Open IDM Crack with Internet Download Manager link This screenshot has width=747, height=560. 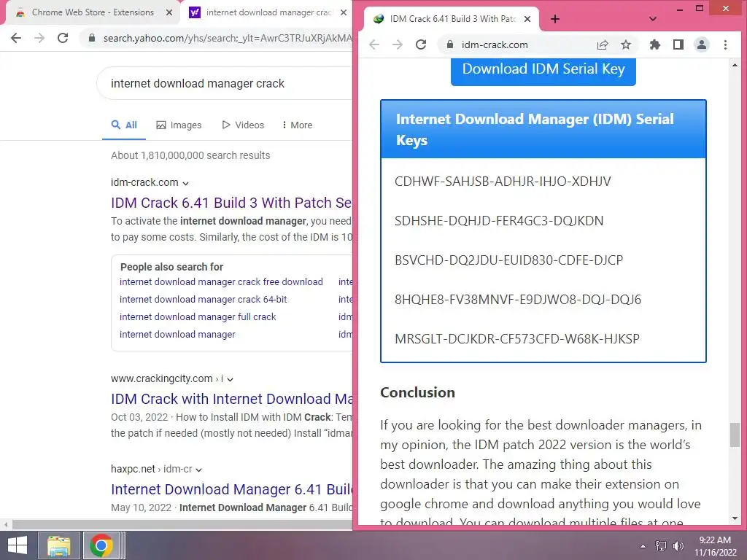point(231,399)
